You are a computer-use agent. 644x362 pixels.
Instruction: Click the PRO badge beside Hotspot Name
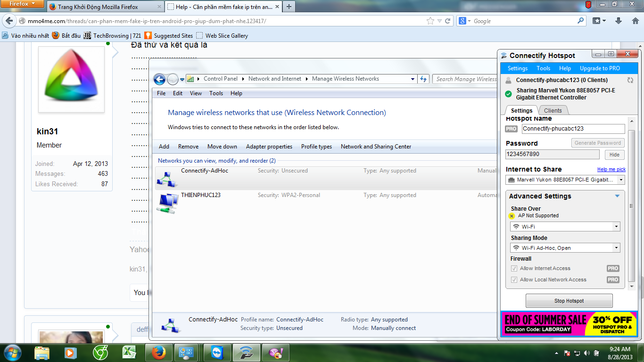(x=511, y=129)
